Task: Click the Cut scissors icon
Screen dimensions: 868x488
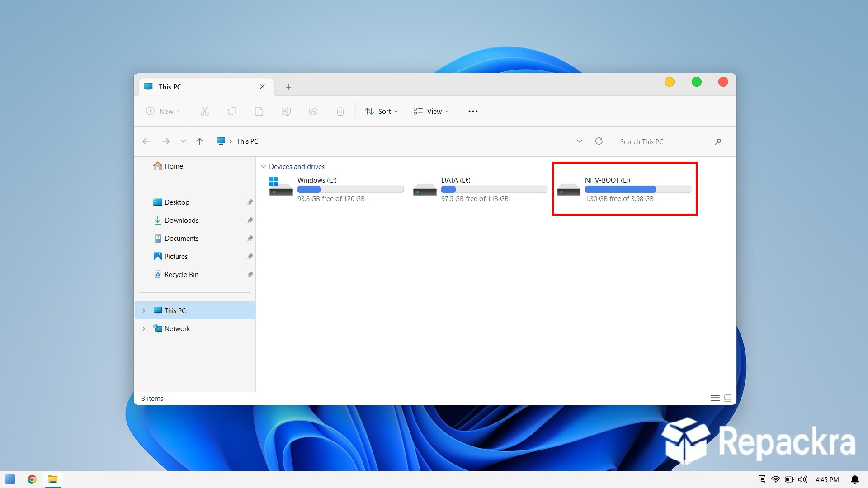Action: pyautogui.click(x=205, y=111)
